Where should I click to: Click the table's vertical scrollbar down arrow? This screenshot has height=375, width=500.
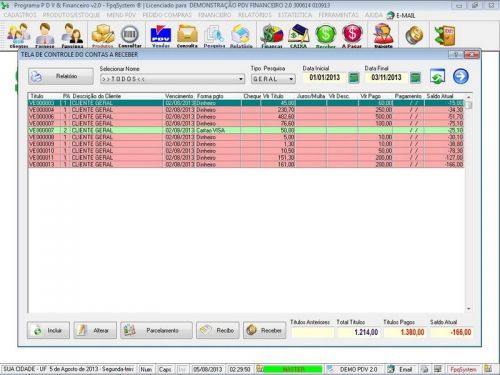pyautogui.click(x=468, y=309)
